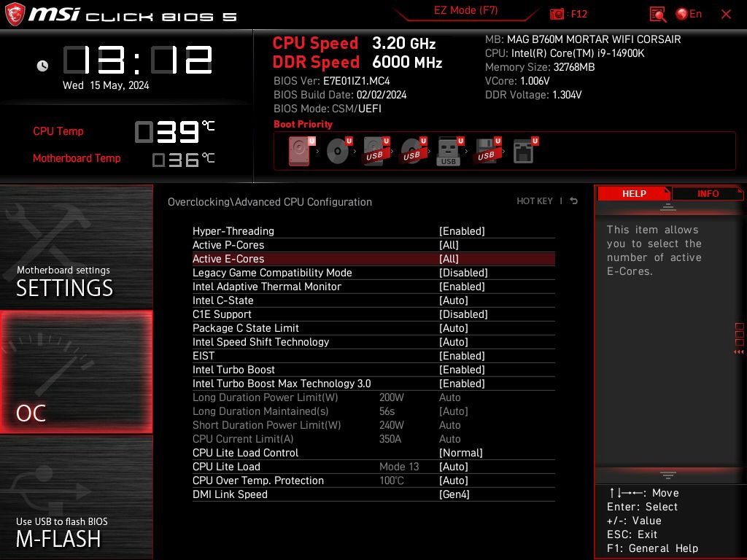Image resolution: width=747 pixels, height=560 pixels.
Task: Click the Overclocking\Advanced CPU Configuration breadcrumb
Action: 270,202
